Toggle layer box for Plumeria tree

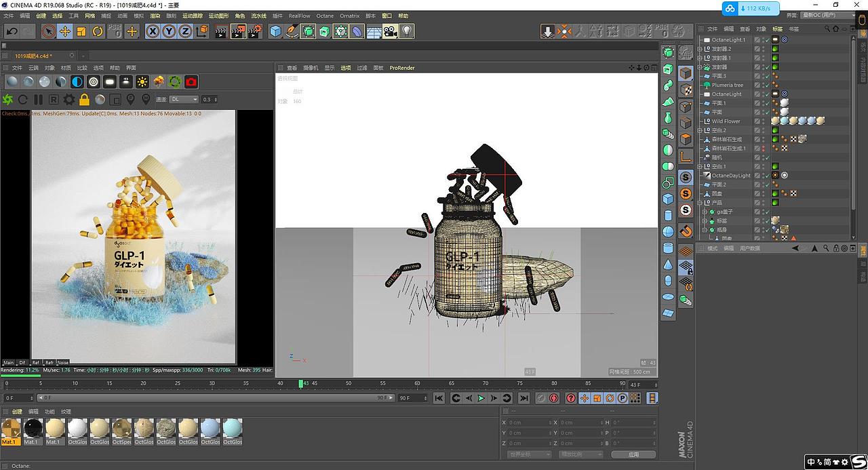(757, 85)
